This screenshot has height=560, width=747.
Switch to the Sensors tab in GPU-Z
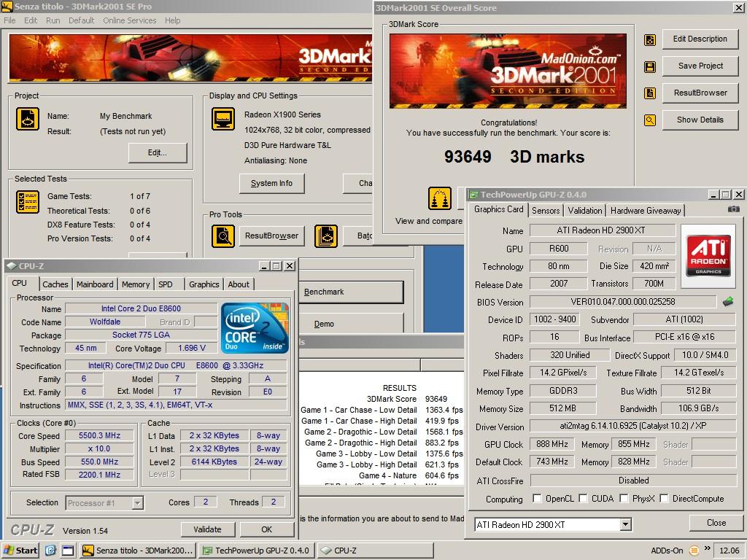(x=546, y=211)
